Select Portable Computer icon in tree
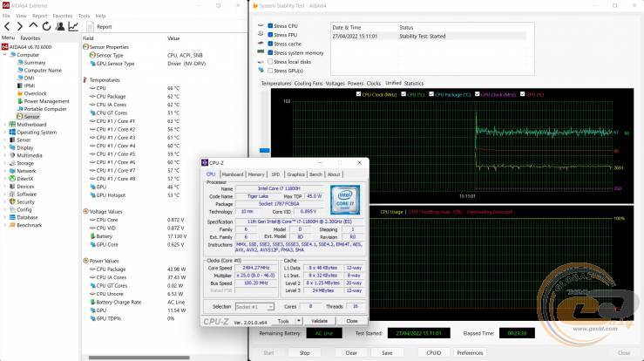Image resolution: width=644 pixels, height=361 pixels. click(19, 109)
